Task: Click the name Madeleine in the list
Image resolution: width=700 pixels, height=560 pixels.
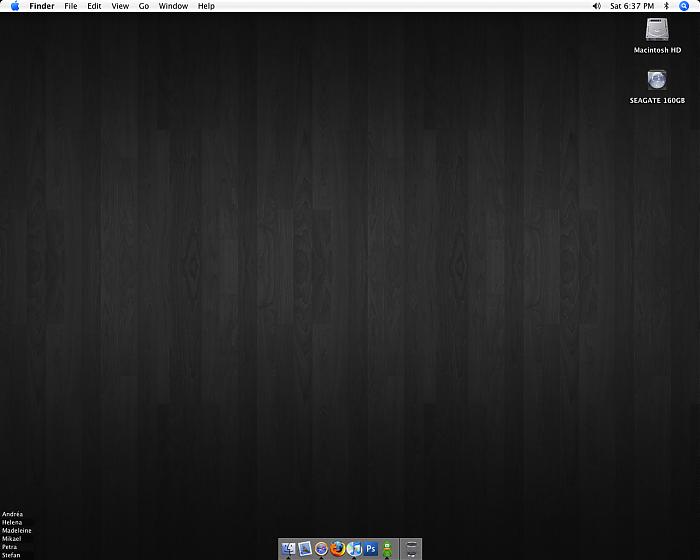Action: [17, 530]
